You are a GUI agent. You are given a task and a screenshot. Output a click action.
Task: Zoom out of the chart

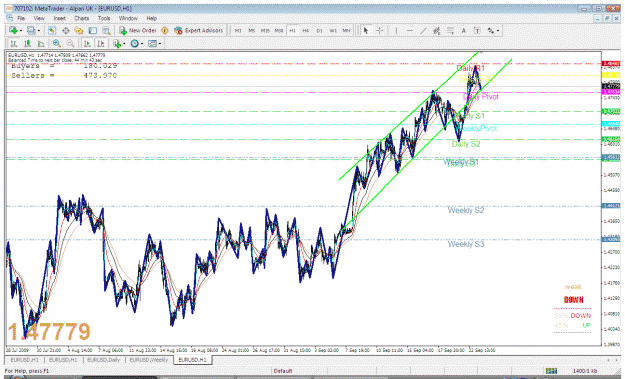70,43
